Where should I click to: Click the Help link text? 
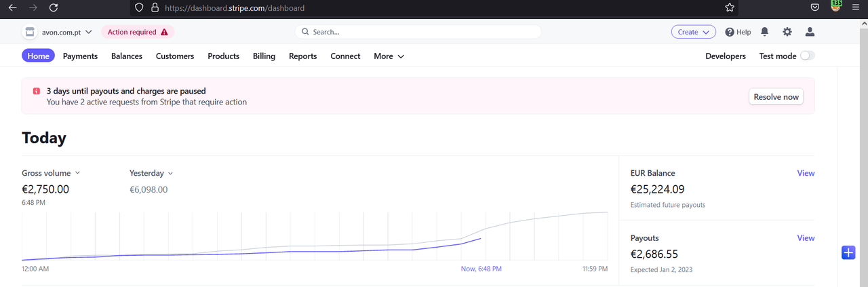pos(744,32)
